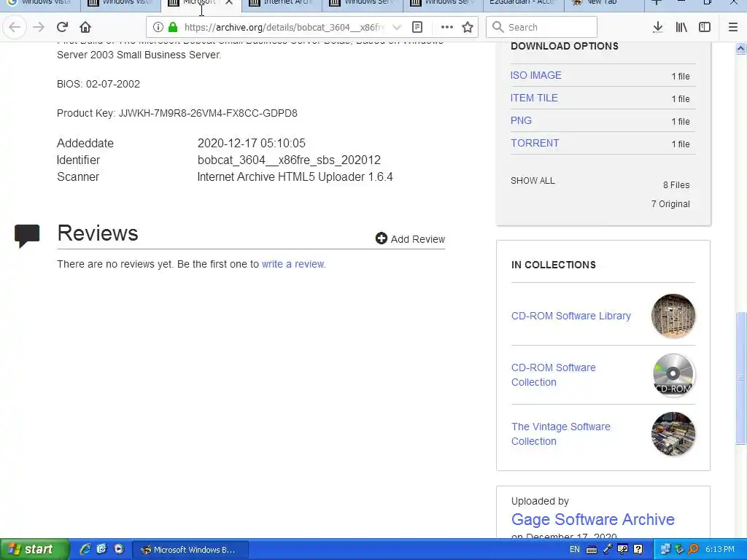Open the Library bookshelf icon

[681, 27]
